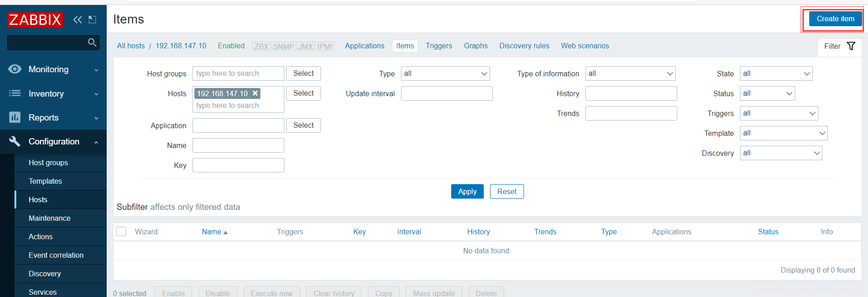Click the SNMP availability indicator

pyautogui.click(x=283, y=46)
